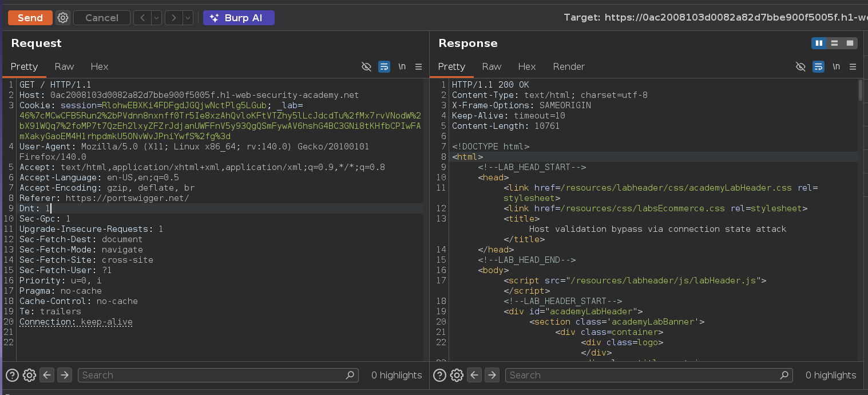Select side-by-side split layout
The width and height of the screenshot is (868, 395).
819,43
